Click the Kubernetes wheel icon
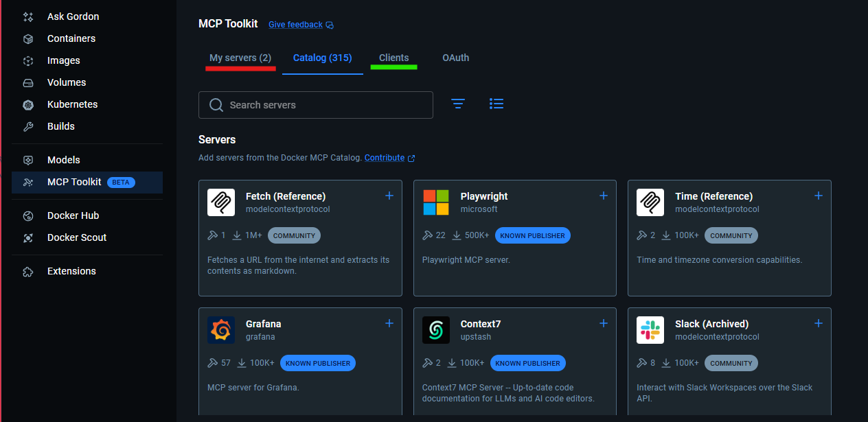 pyautogui.click(x=28, y=104)
